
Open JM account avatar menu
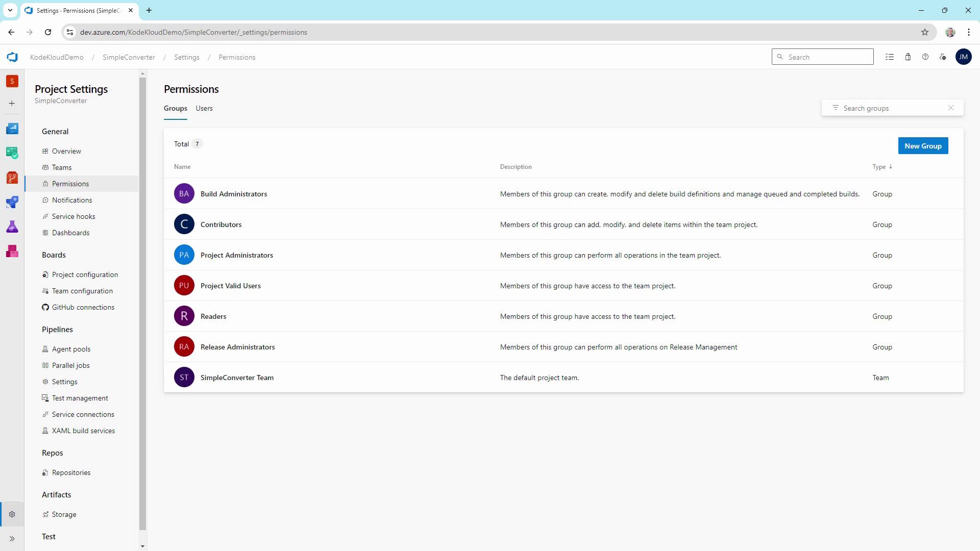[963, 57]
